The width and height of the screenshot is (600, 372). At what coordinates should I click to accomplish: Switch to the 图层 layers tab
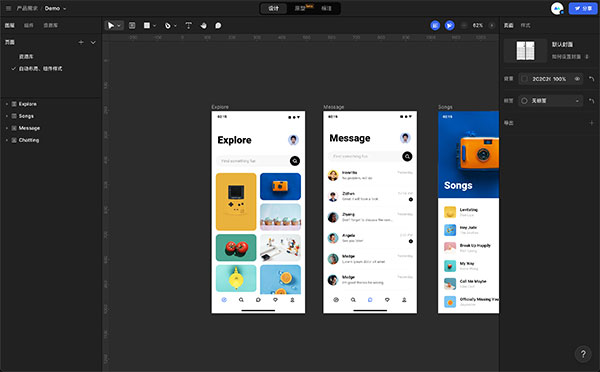pos(10,25)
